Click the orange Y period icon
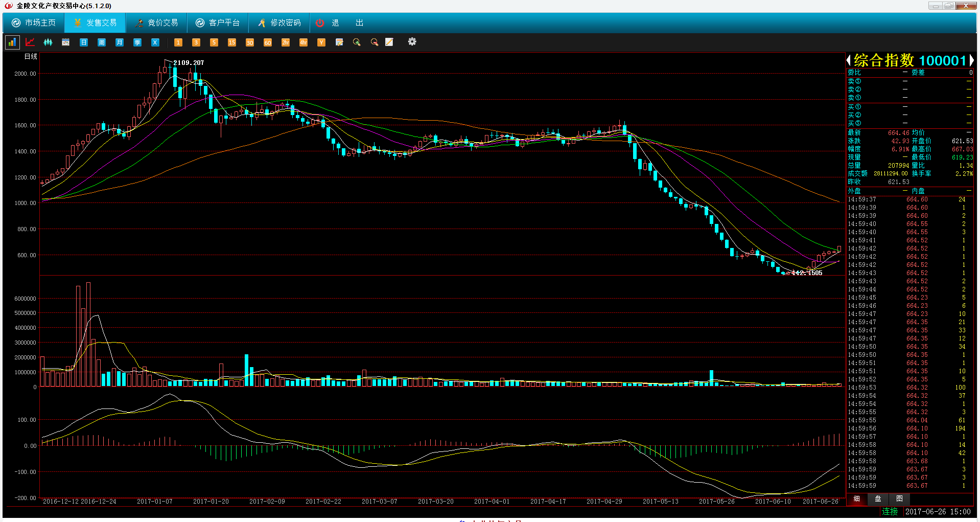Image resolution: width=980 pixels, height=522 pixels. (321, 42)
